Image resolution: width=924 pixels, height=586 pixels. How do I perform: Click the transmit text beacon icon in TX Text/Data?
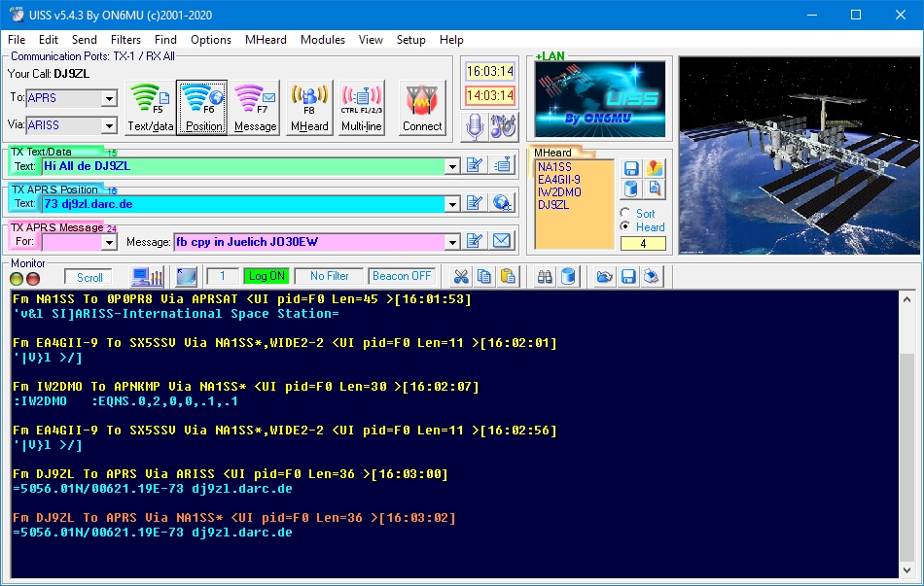pos(503,165)
